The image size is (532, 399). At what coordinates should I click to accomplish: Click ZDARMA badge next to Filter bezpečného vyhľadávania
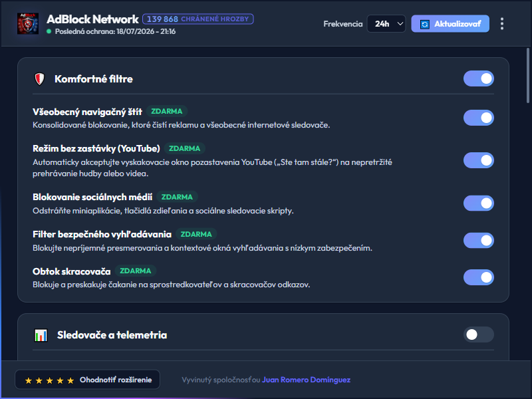coord(196,234)
